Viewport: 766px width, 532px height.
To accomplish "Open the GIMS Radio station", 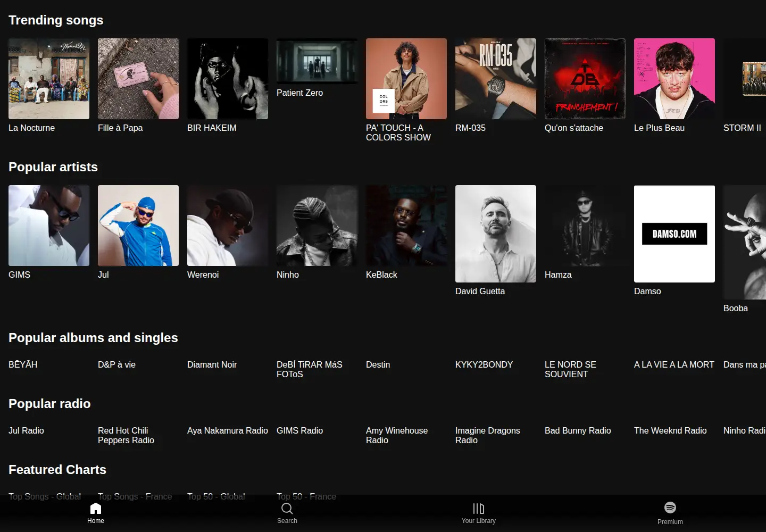I will click(x=299, y=430).
